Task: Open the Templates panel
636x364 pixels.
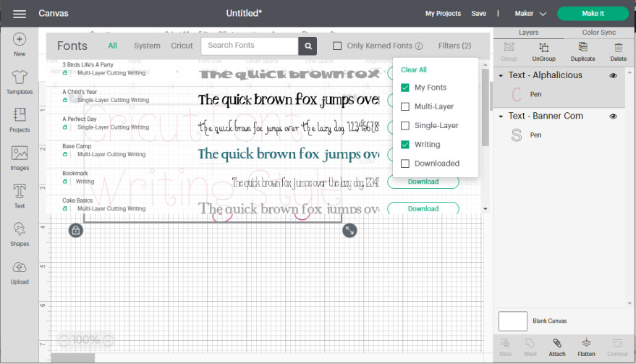Action: coord(20,78)
